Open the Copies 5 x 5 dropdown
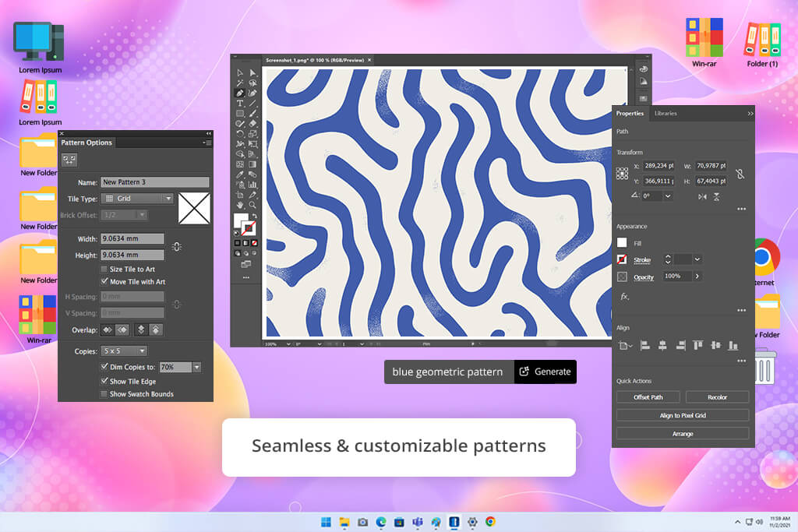798x532 pixels. 124,351
